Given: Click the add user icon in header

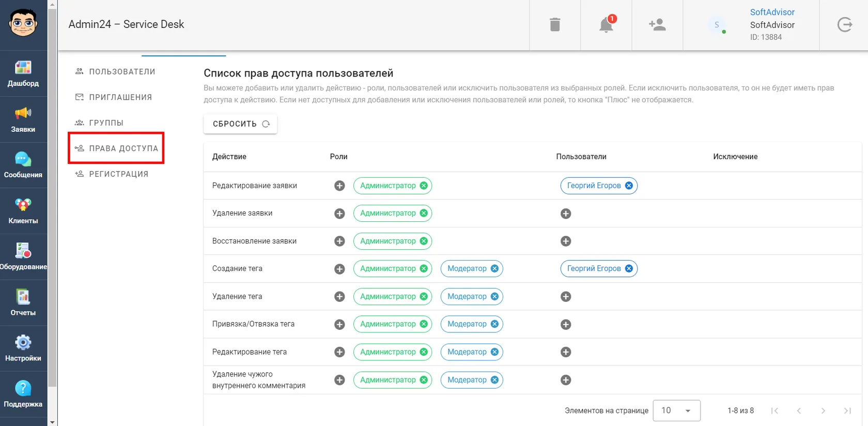Looking at the screenshot, I should coord(657,24).
